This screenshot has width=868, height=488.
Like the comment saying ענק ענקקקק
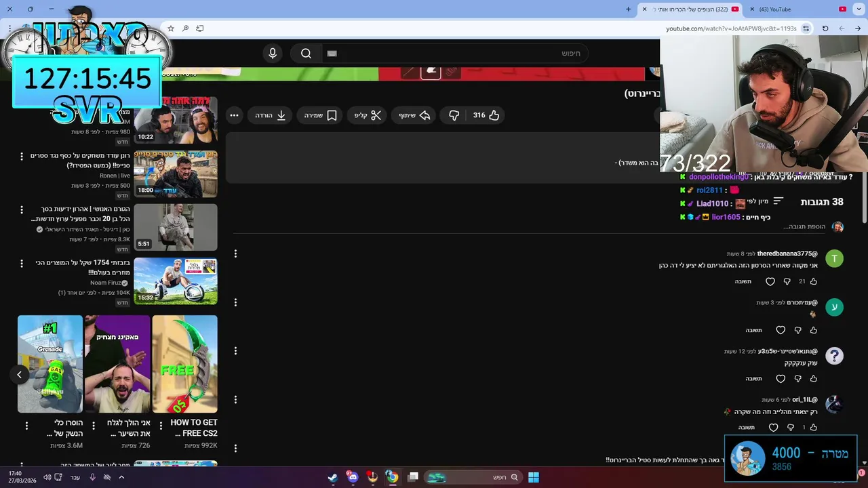[814, 379]
